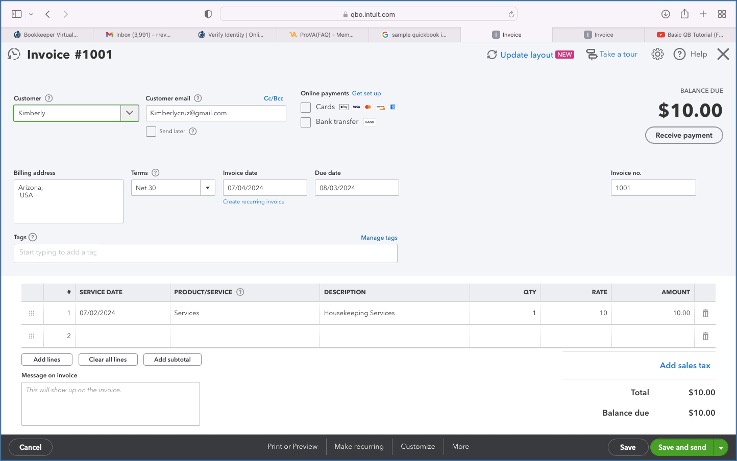The image size is (737, 461).
Task: Focus the Tags input field
Action: [x=205, y=253]
